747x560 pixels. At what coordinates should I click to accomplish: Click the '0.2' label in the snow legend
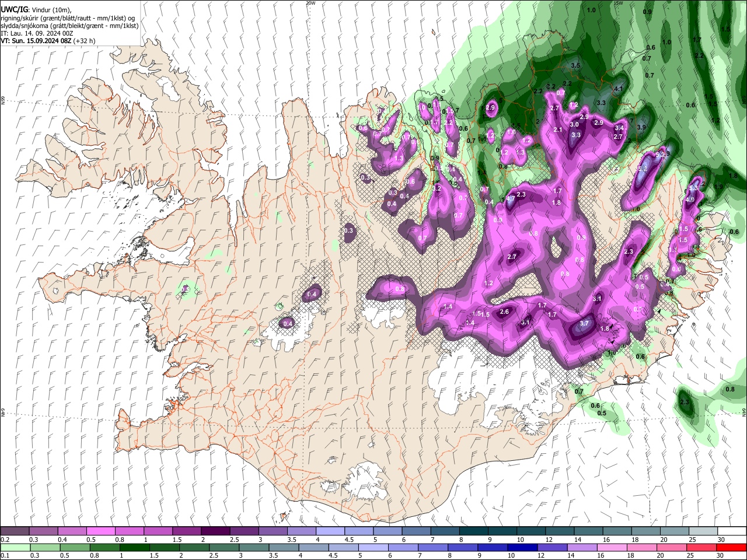click(5, 540)
